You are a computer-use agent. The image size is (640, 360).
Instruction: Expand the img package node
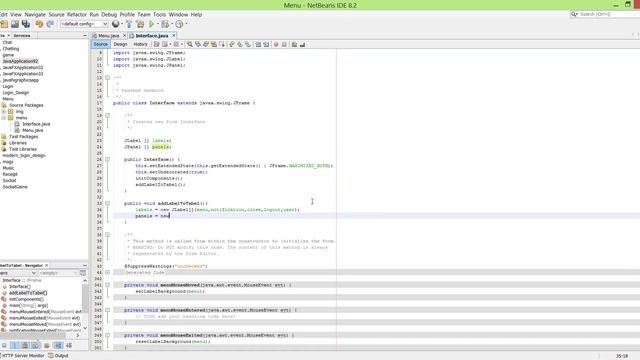pos(4,111)
